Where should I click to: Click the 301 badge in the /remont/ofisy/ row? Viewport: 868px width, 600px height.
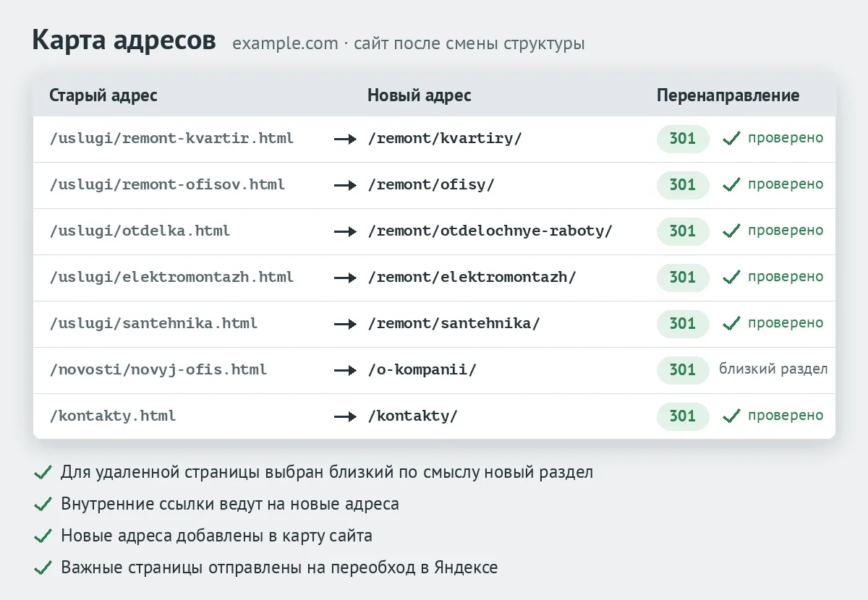pos(683,185)
